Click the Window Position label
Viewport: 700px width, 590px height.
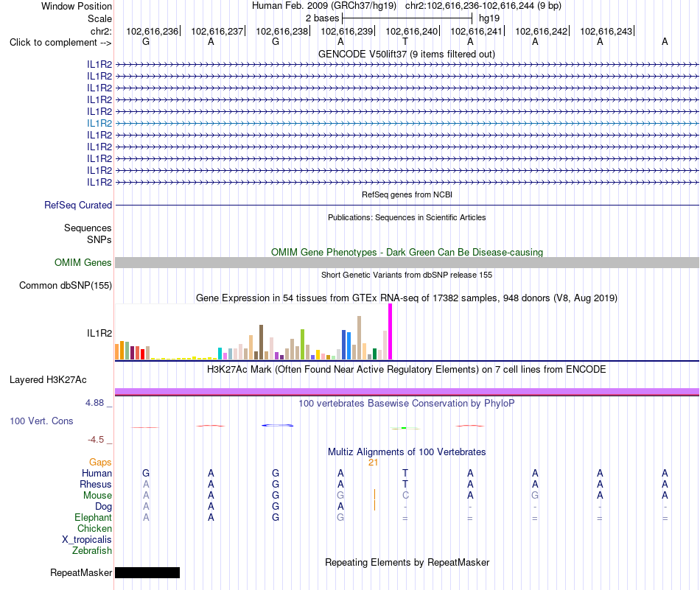tap(77, 6)
